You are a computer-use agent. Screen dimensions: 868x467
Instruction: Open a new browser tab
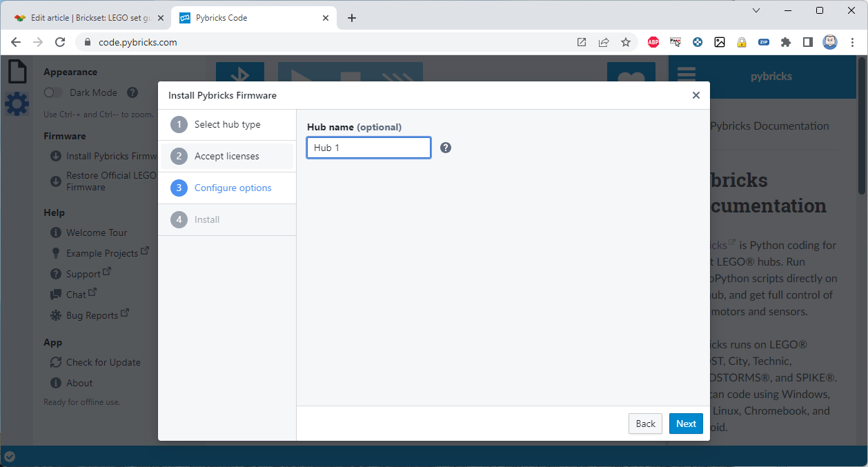[352, 18]
